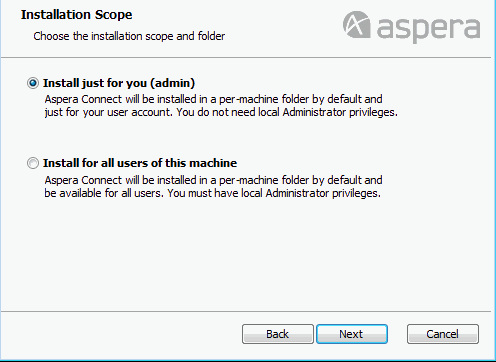Click the 'Installation Scope' heading
The height and width of the screenshot is (362, 496).
[77, 15]
